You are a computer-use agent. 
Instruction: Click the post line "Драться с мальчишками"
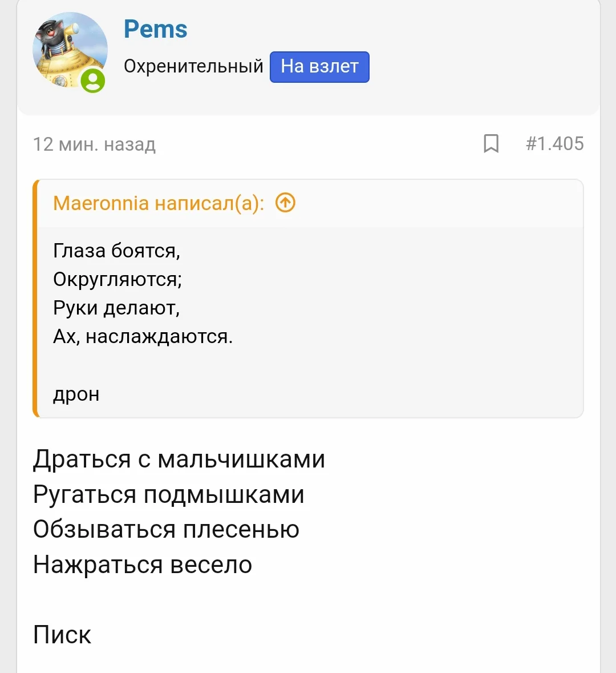(x=179, y=460)
